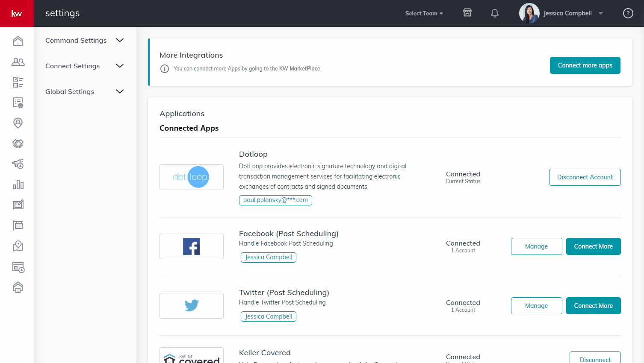The height and width of the screenshot is (363, 644).
Task: Click Jessica Campbell's profile avatar
Action: 529,13
